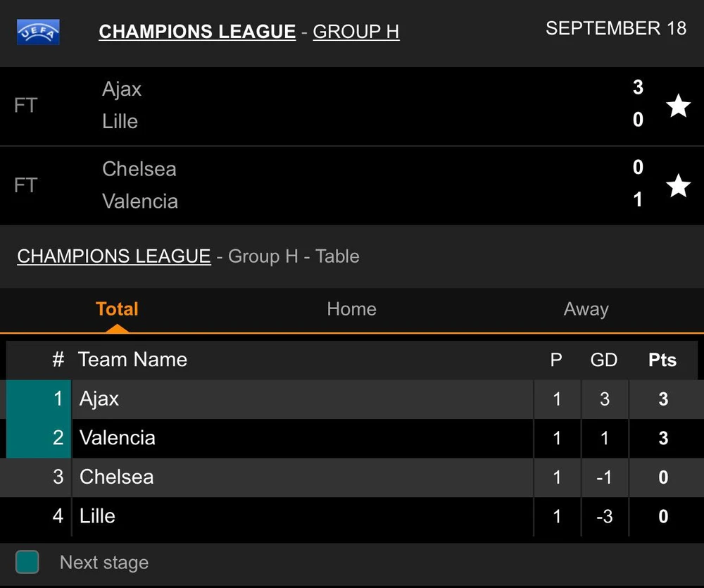Click the UEFA logo icon

pyautogui.click(x=38, y=32)
